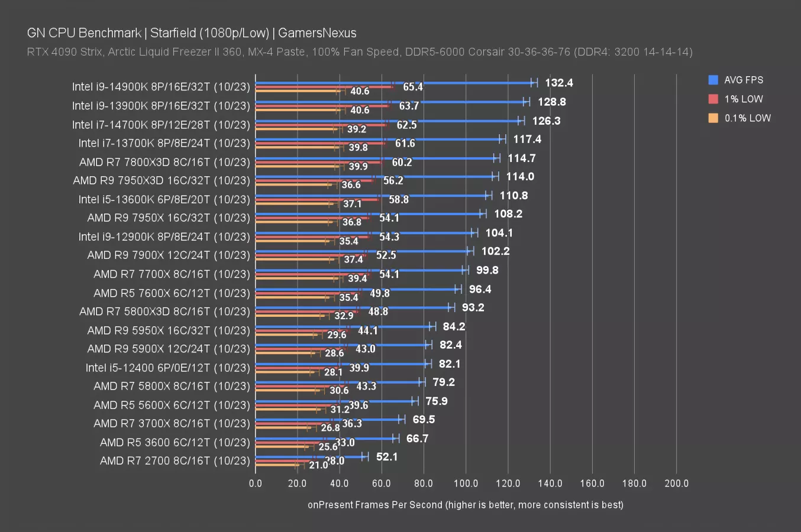
Task: Click the 200.0 tick on the x-axis
Action: 676,484
